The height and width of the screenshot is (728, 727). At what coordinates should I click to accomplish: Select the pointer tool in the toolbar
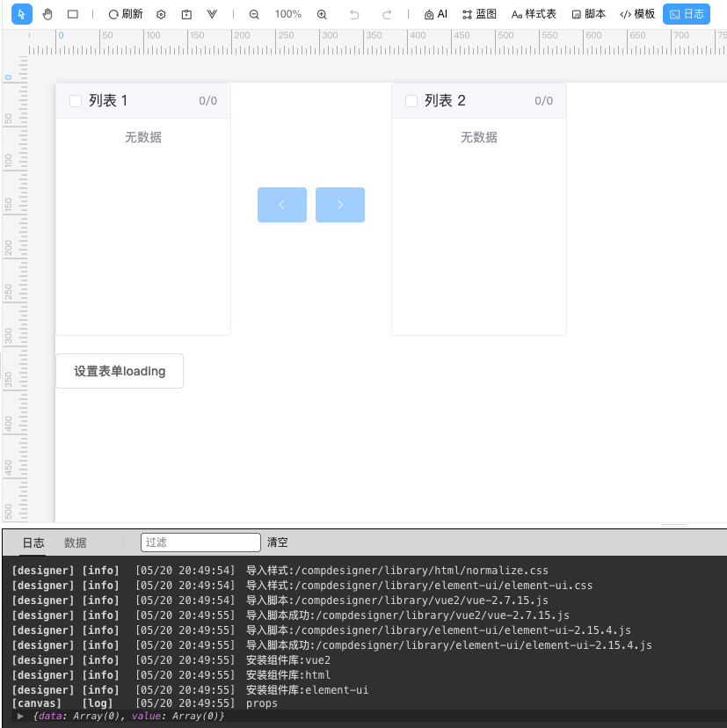pyautogui.click(x=21, y=14)
